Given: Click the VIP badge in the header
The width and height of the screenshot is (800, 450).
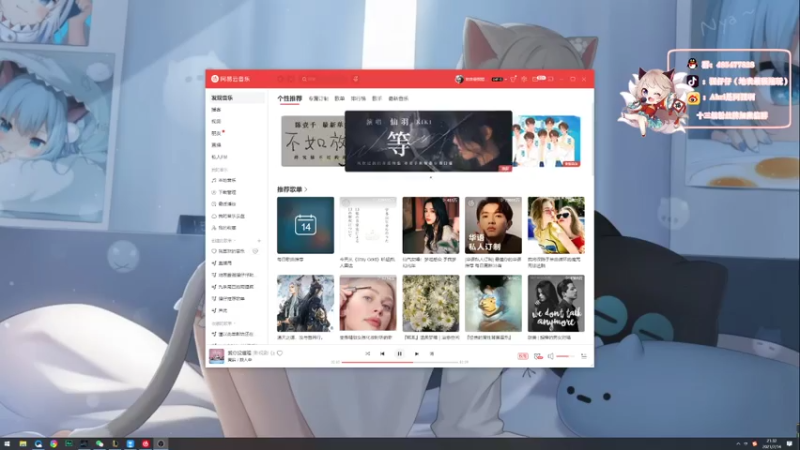Looking at the screenshot, I should point(496,79).
